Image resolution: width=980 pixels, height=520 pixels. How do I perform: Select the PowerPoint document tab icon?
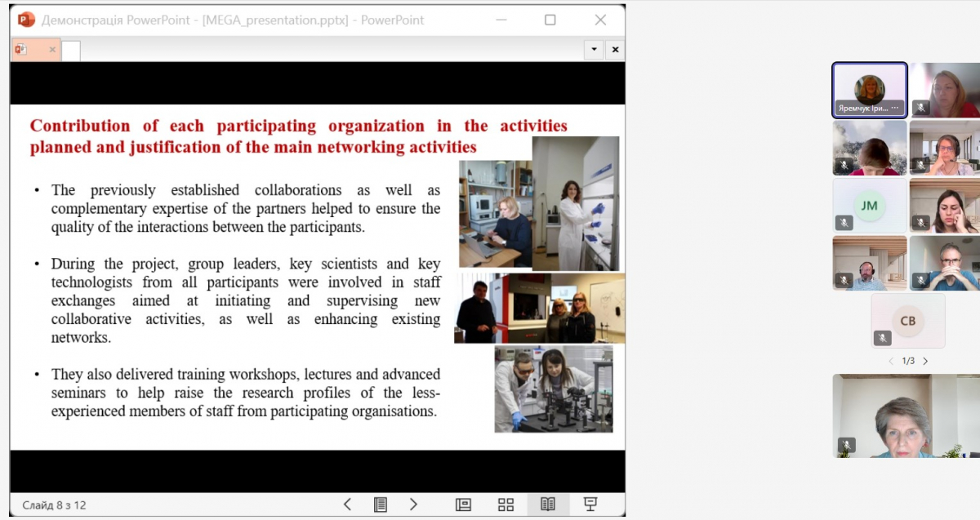click(x=21, y=50)
